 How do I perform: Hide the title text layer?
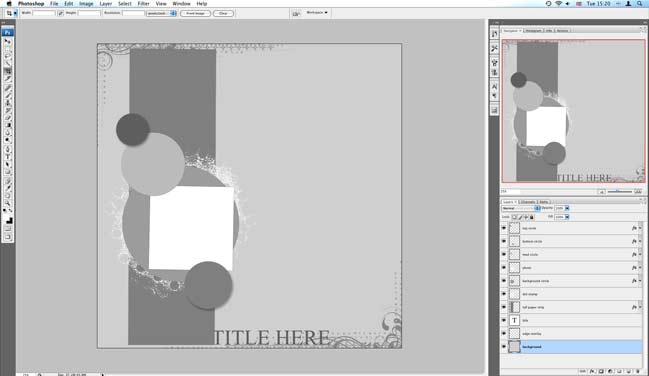[x=504, y=320]
